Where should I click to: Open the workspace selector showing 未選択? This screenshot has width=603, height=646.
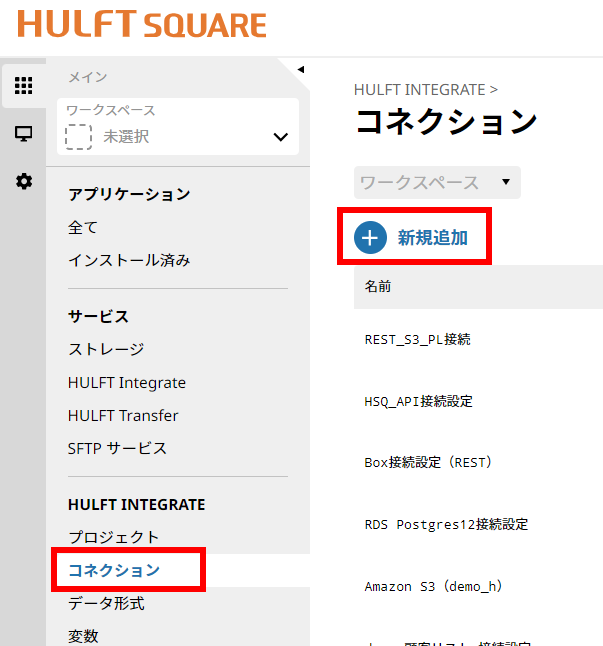pyautogui.click(x=178, y=126)
